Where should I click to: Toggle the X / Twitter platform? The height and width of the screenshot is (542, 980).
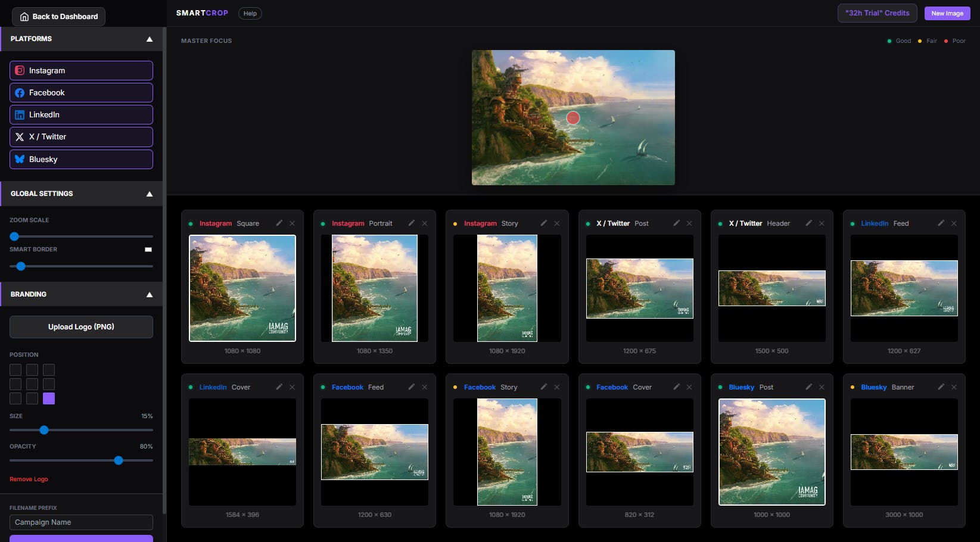coord(81,136)
